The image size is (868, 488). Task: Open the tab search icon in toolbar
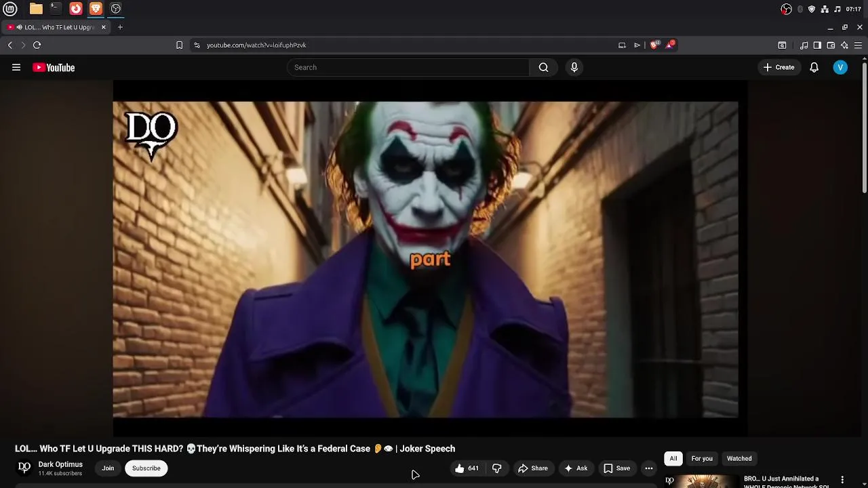tap(782, 45)
